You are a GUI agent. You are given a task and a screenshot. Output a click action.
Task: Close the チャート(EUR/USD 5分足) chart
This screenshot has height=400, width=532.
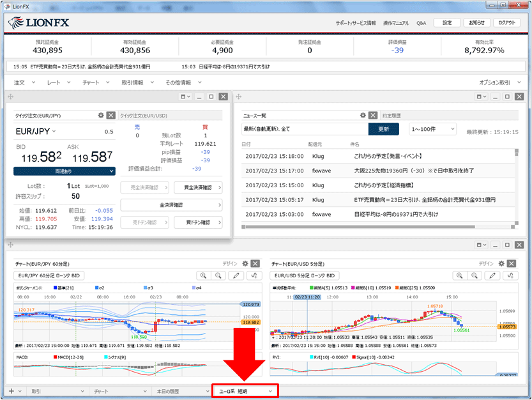point(512,263)
